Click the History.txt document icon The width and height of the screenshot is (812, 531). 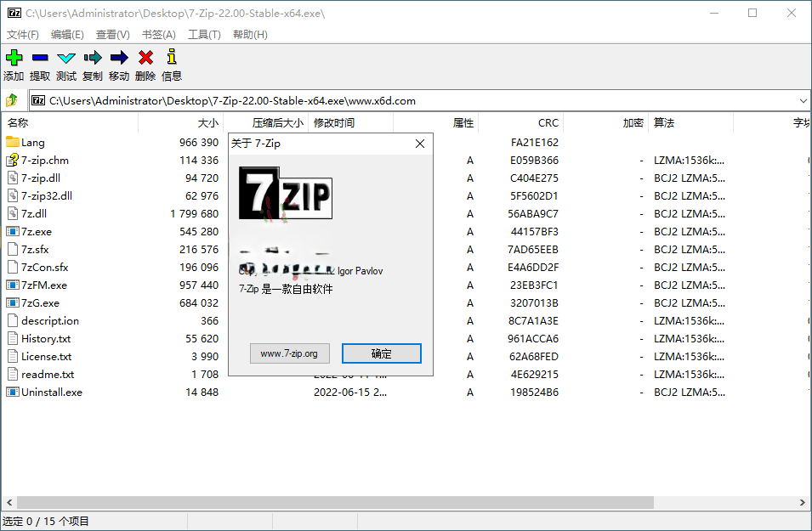tap(13, 338)
